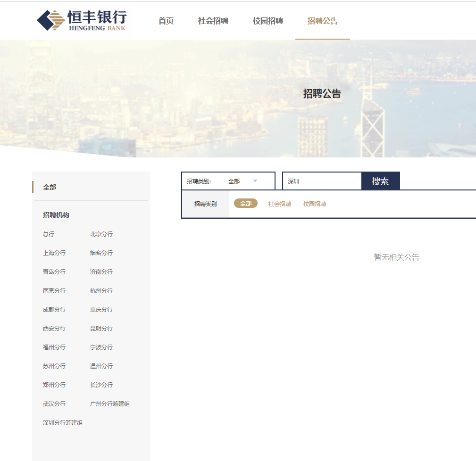The height and width of the screenshot is (461, 476).
Task: Open 郑州分行 in the sidebar
Action: pos(54,385)
